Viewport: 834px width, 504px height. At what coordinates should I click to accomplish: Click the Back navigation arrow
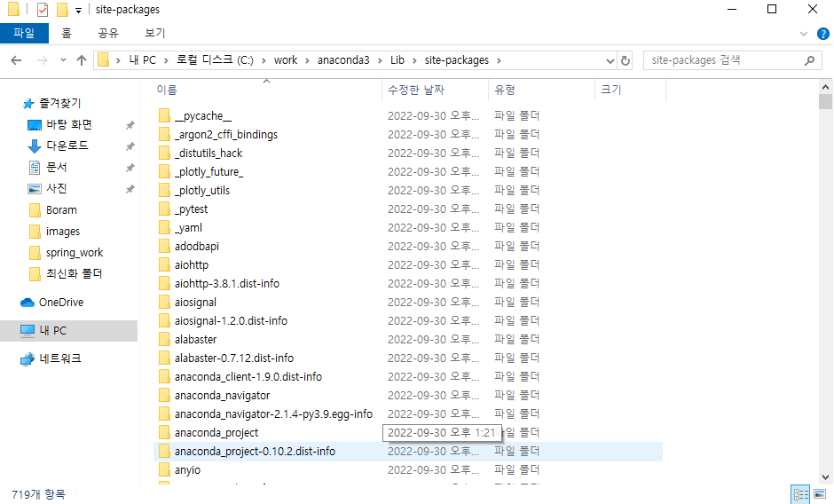16,60
